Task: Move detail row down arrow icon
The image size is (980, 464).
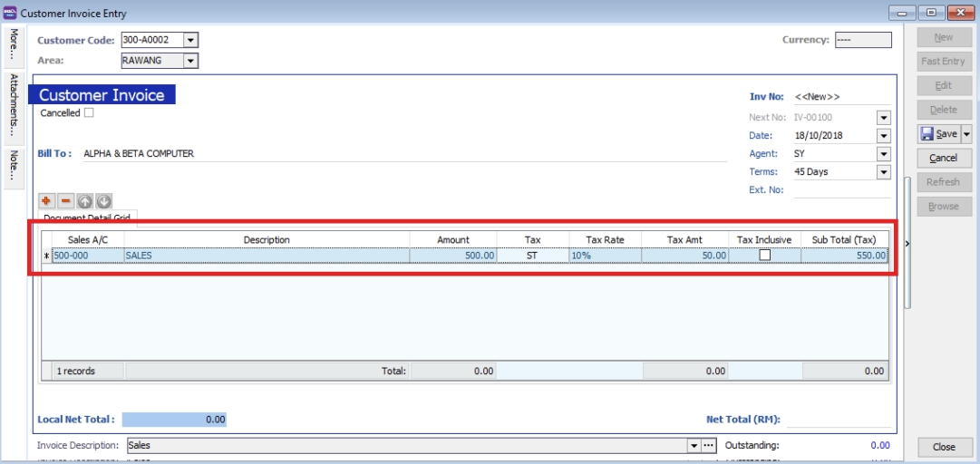Action: [x=103, y=201]
